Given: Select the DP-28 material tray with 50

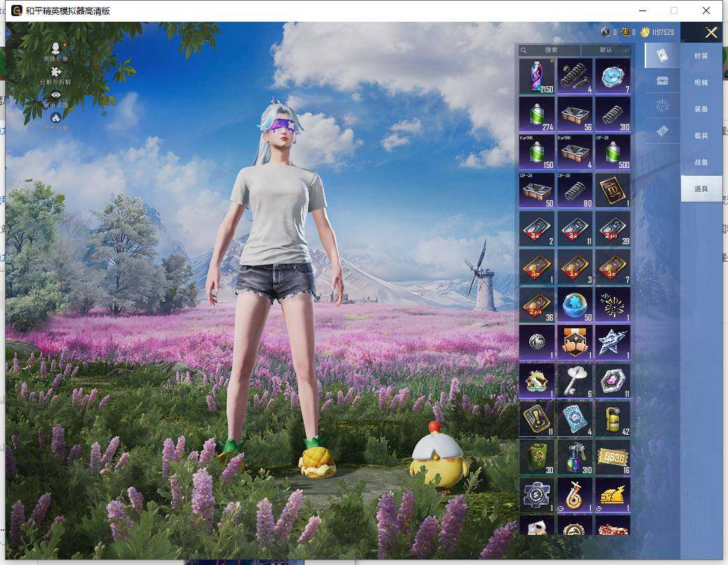Looking at the screenshot, I should 537,190.
